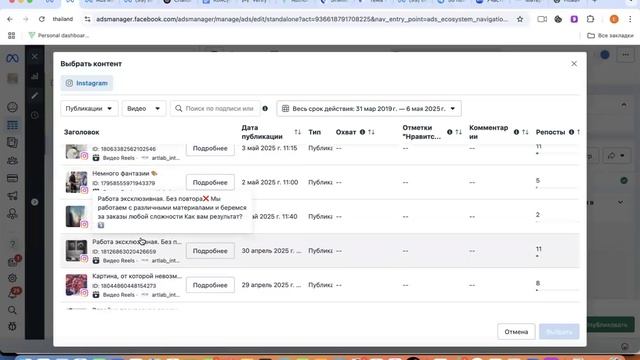Open the Personal dashboard bookmark

point(59,36)
